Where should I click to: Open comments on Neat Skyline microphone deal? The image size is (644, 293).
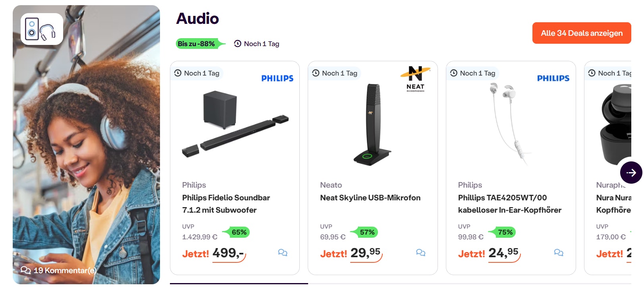(x=421, y=253)
